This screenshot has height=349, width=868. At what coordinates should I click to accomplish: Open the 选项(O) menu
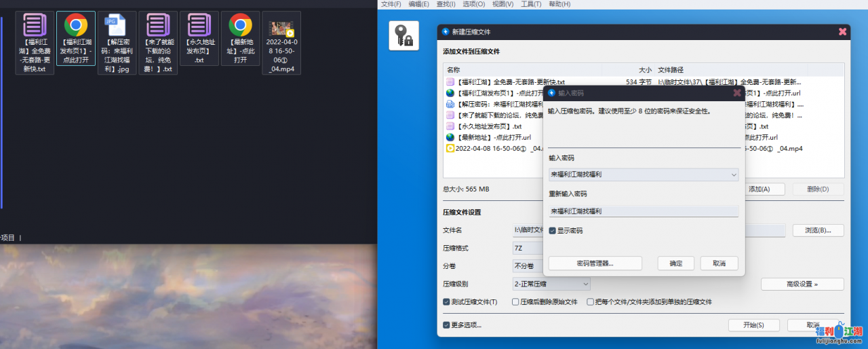click(x=473, y=4)
